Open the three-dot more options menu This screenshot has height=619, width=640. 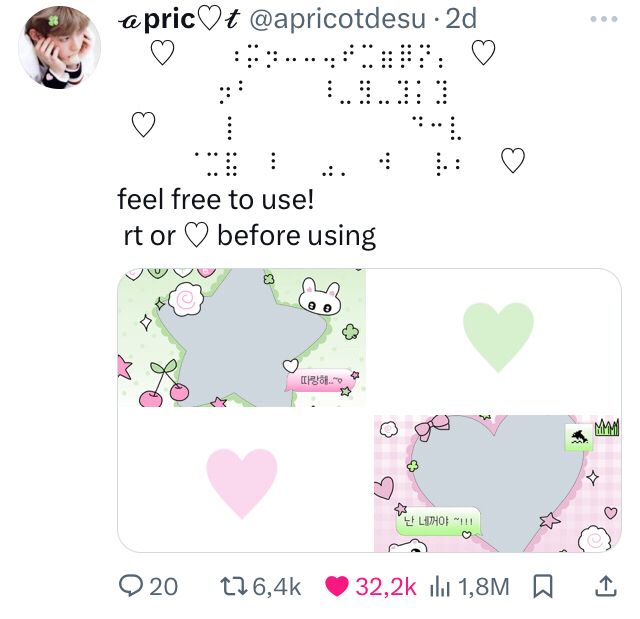pyautogui.click(x=604, y=19)
